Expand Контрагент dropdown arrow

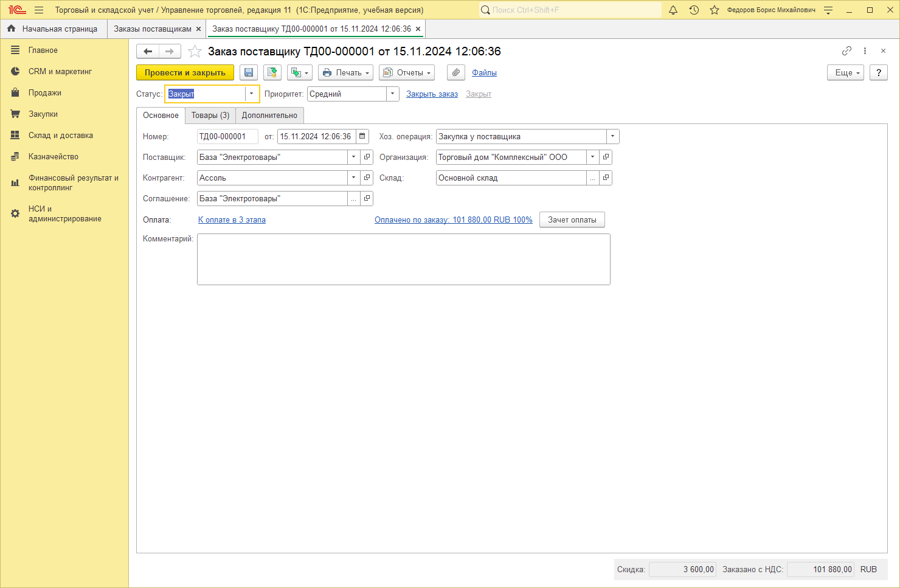pos(353,178)
